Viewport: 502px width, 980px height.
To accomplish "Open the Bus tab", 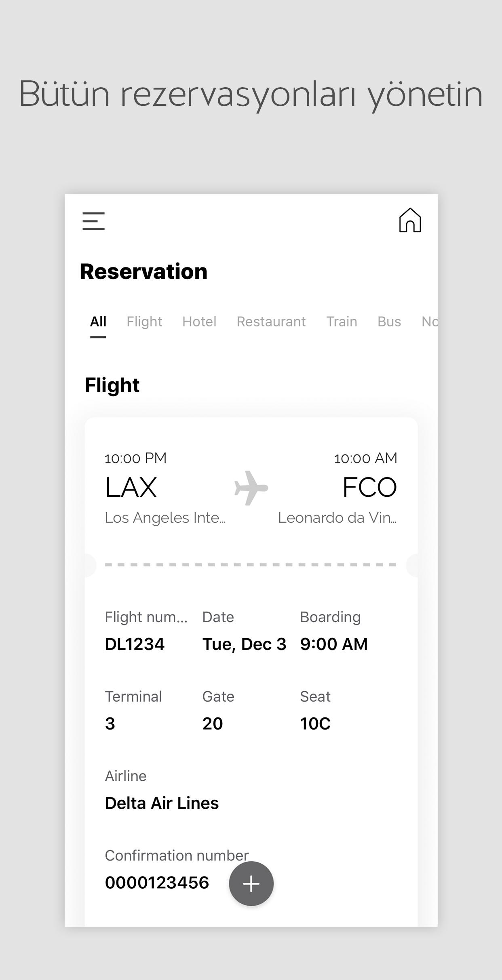I will (389, 322).
